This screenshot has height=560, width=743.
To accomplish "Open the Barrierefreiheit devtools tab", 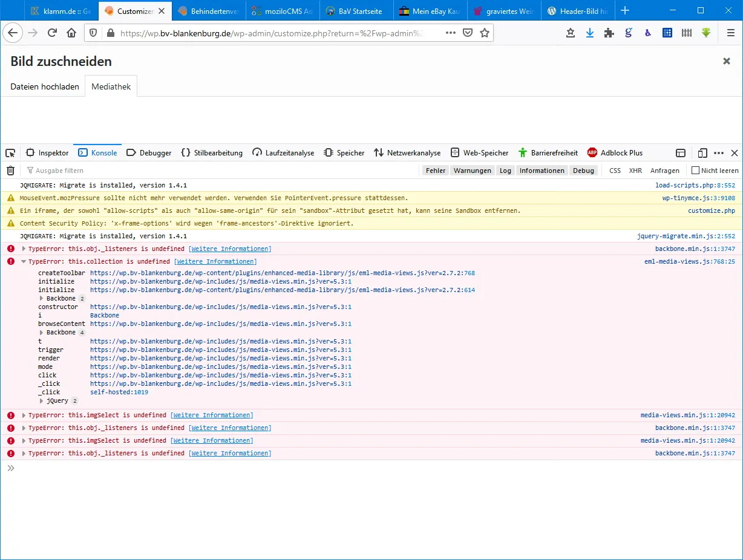I will 548,153.
